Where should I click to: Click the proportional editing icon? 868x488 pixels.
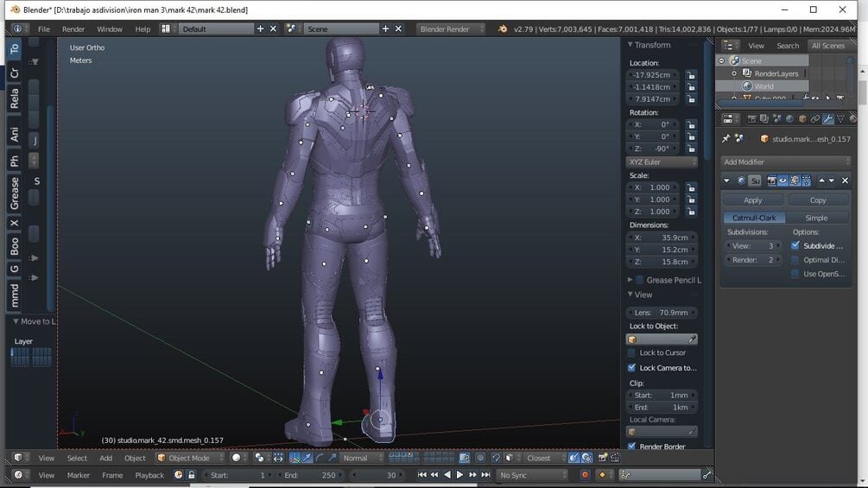[480, 458]
